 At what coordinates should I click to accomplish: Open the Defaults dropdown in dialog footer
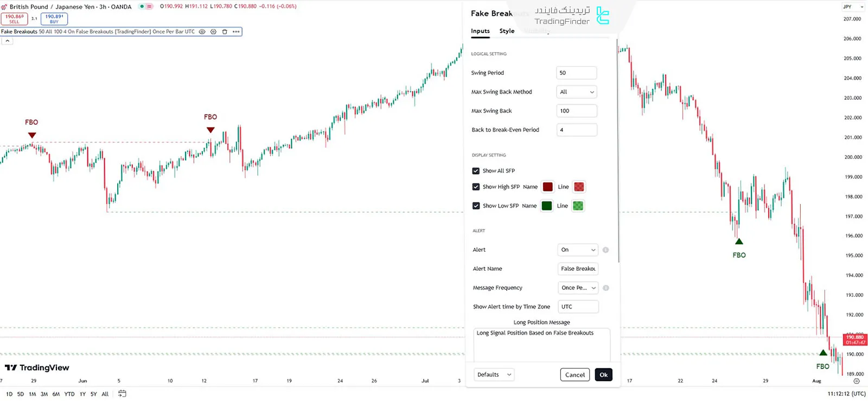pyautogui.click(x=494, y=375)
